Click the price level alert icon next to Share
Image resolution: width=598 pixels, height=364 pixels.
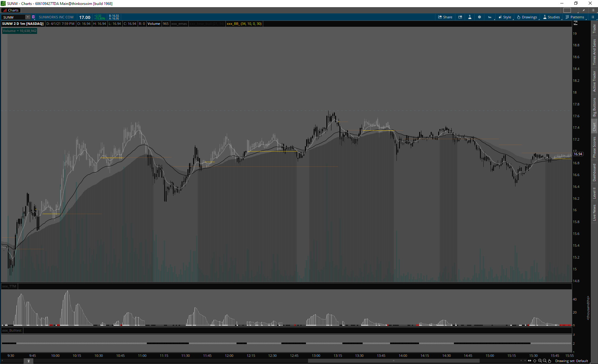pyautogui.click(x=460, y=17)
